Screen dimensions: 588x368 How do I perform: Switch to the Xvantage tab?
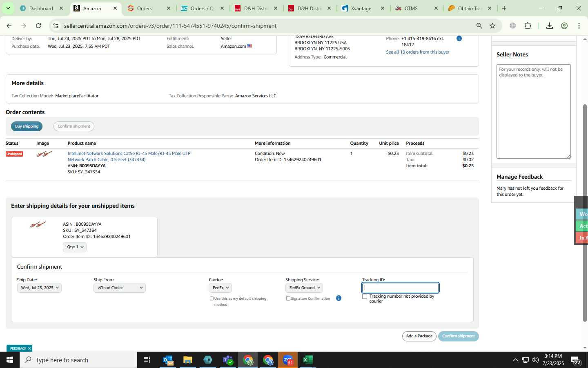pyautogui.click(x=362, y=8)
